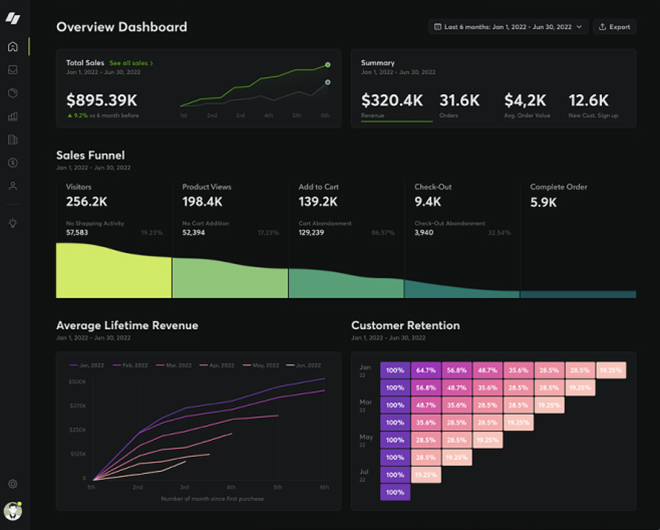Click the 19.25% cell in the Jan retention row

[x=611, y=370]
